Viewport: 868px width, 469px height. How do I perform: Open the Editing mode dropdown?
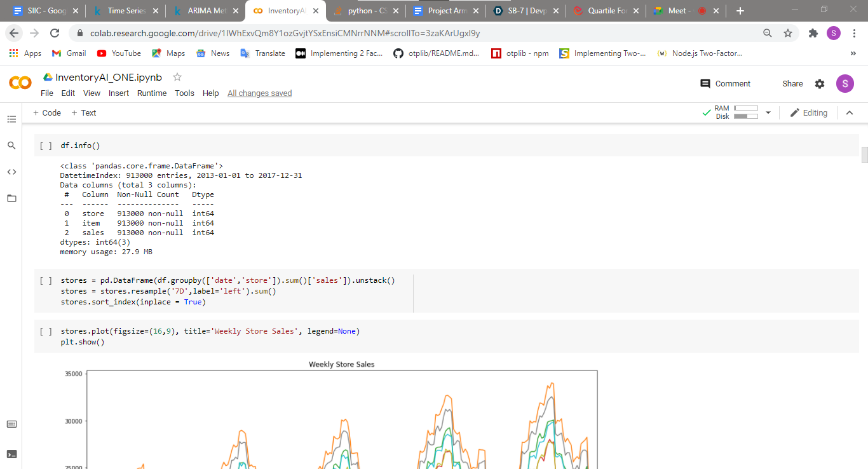tap(808, 112)
